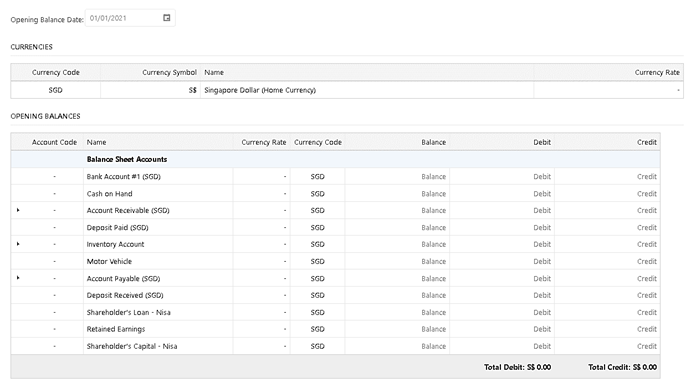The image size is (696, 387).
Task: Click Credit field for Bank Account #1
Action: pyautogui.click(x=607, y=177)
